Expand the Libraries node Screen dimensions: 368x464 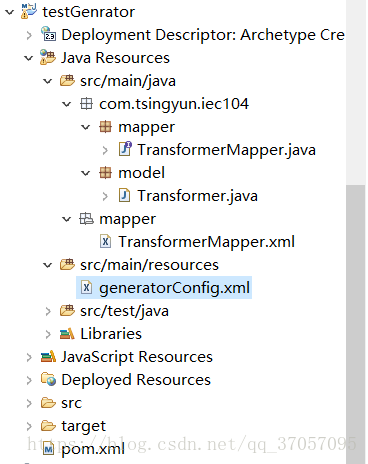coord(48,334)
